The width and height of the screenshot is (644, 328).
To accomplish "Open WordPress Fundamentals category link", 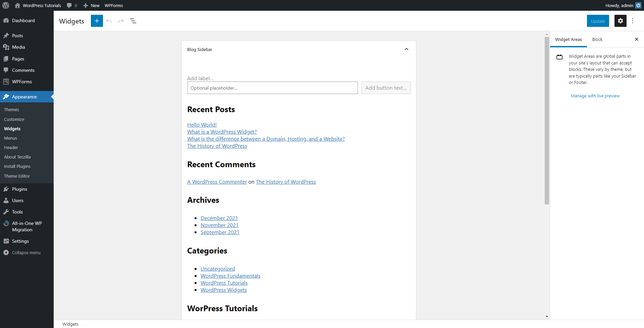I will pos(230,276).
